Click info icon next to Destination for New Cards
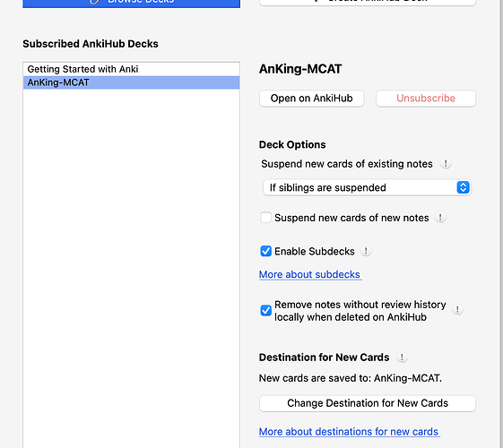 point(402,358)
